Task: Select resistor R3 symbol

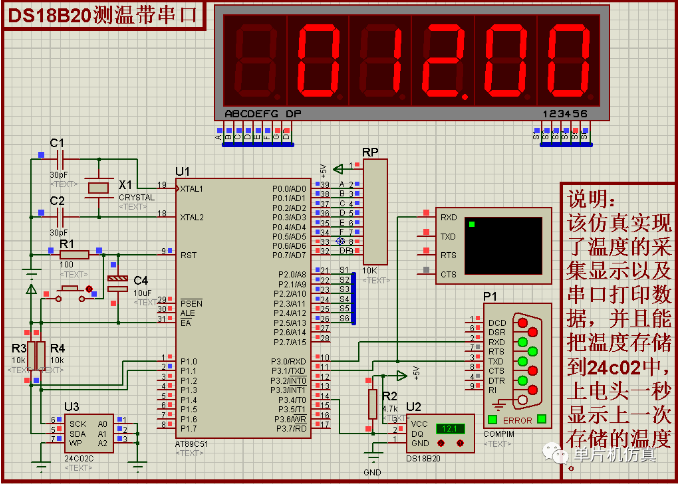Action: (33, 355)
